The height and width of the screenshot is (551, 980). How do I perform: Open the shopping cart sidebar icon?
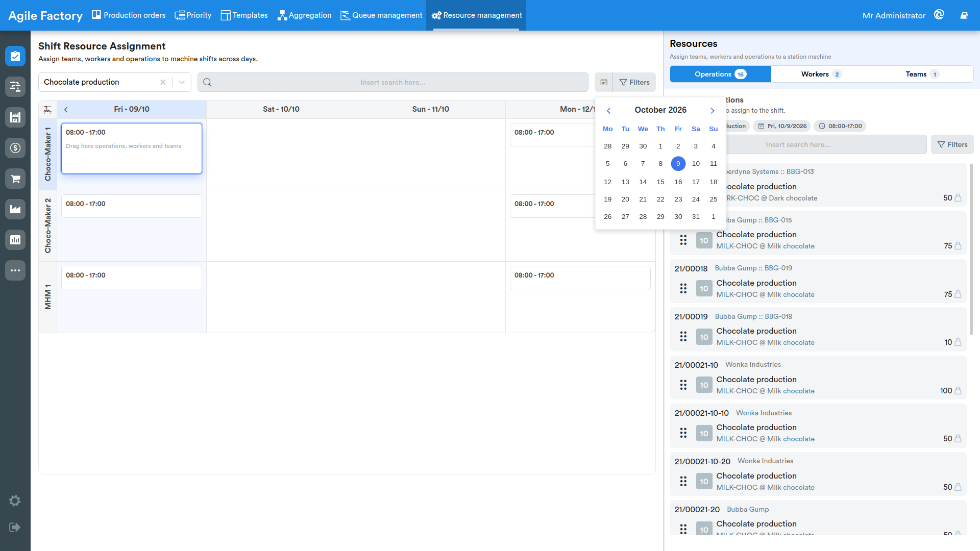pyautogui.click(x=15, y=179)
